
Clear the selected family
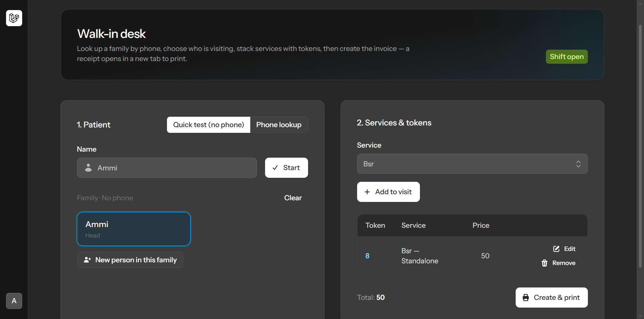[293, 198]
